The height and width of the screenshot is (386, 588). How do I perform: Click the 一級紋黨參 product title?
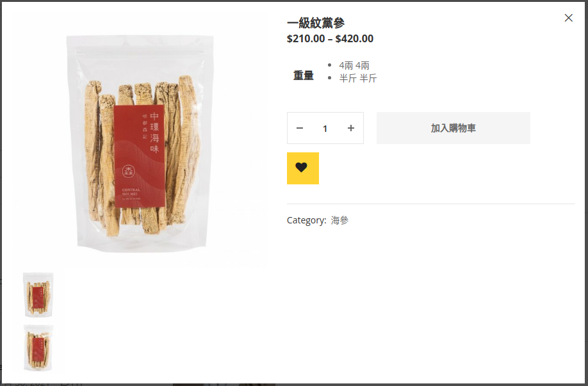pos(316,23)
